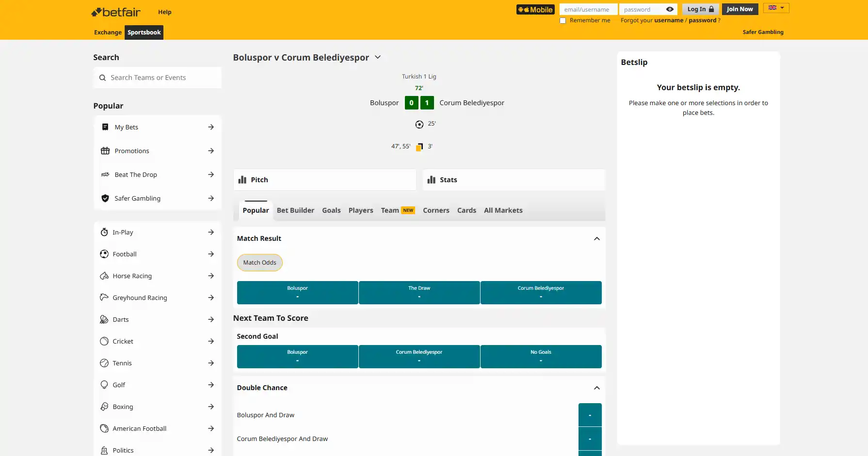Click the Safer Gambling shield icon
This screenshot has height=456, width=868.
(105, 198)
